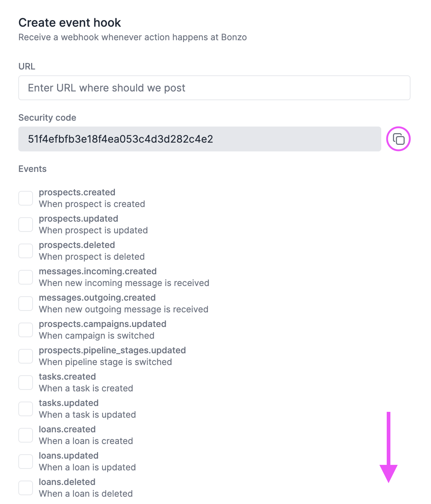The width and height of the screenshot is (431, 504).
Task: Check the loans.created event
Action: click(x=26, y=435)
